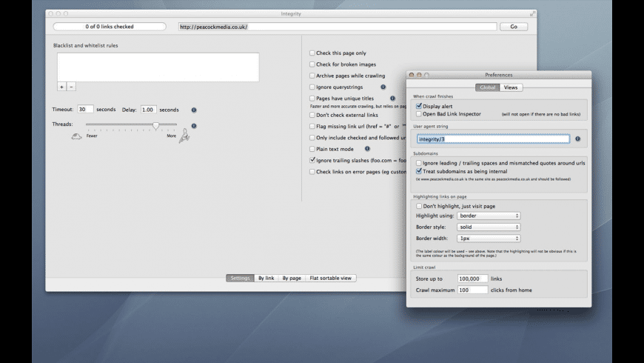Click the info icon next to the Threads slider

[x=194, y=124]
